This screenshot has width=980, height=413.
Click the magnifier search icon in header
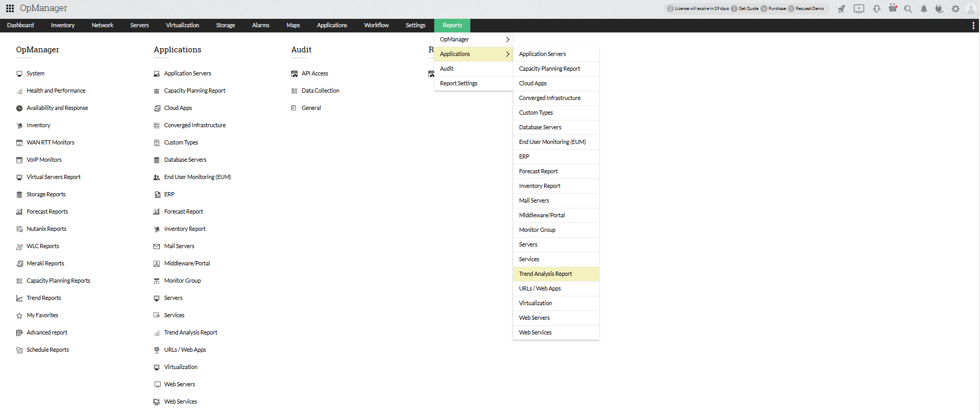tap(908, 9)
